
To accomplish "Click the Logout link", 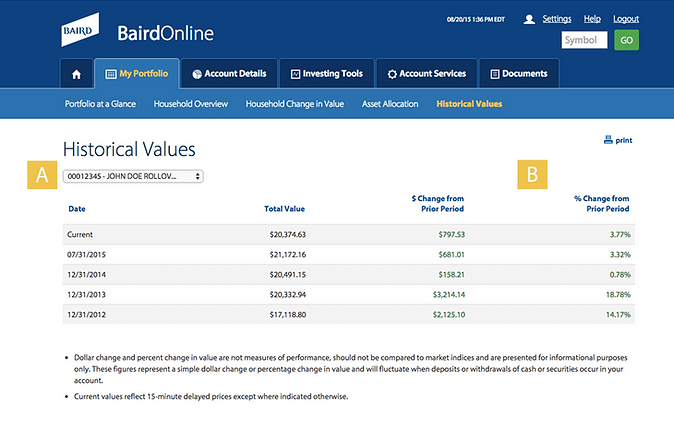I will click(x=626, y=18).
